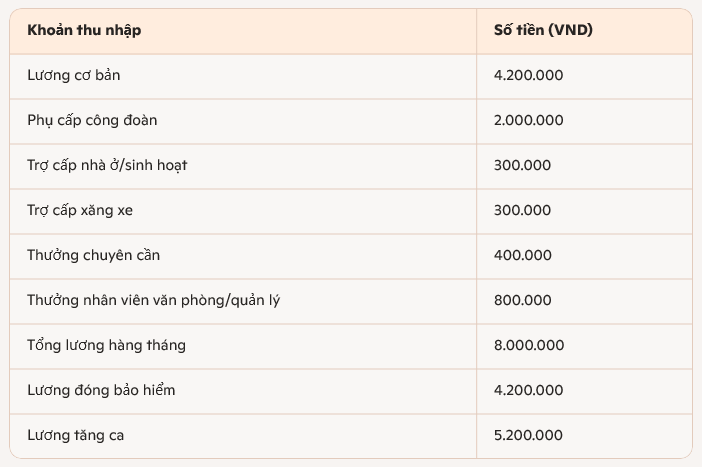Click the Lương cơ bản amount 4.200.000

[x=528, y=75]
